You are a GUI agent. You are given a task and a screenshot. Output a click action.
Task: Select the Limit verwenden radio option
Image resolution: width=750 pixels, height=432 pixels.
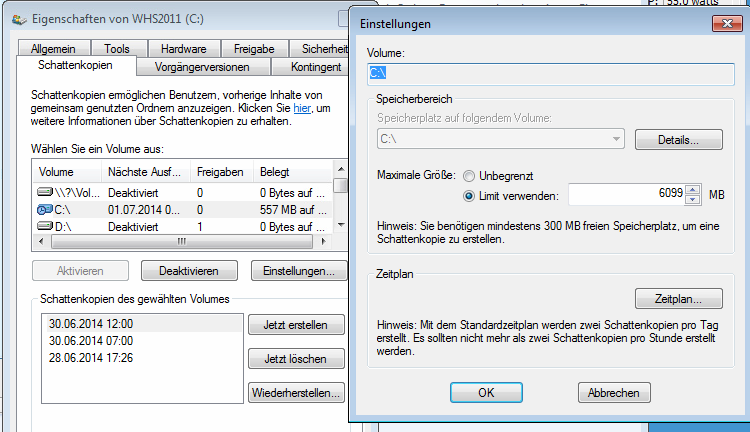click(469, 196)
